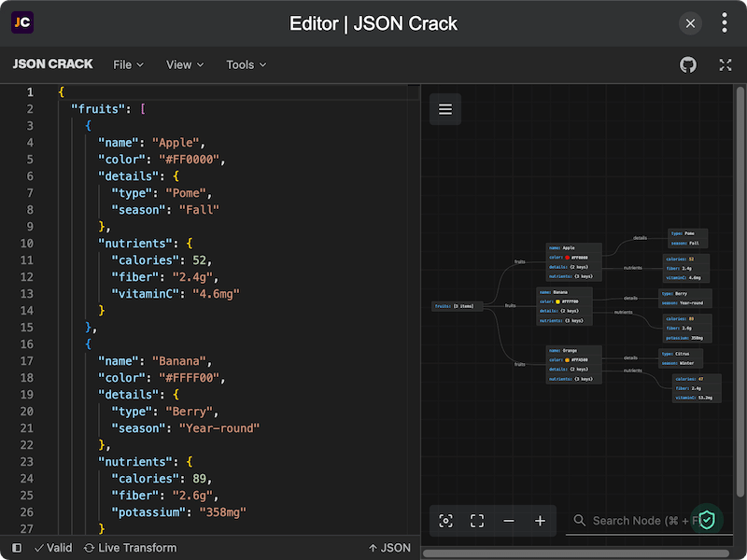The width and height of the screenshot is (747, 560).
Task: Fit graph to view with the frame icon
Action: 477,521
